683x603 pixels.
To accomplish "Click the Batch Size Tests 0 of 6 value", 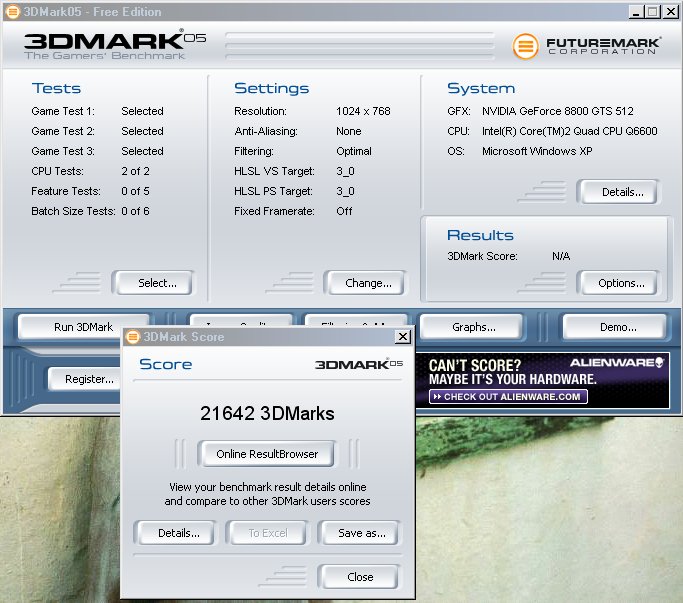I will click(135, 211).
